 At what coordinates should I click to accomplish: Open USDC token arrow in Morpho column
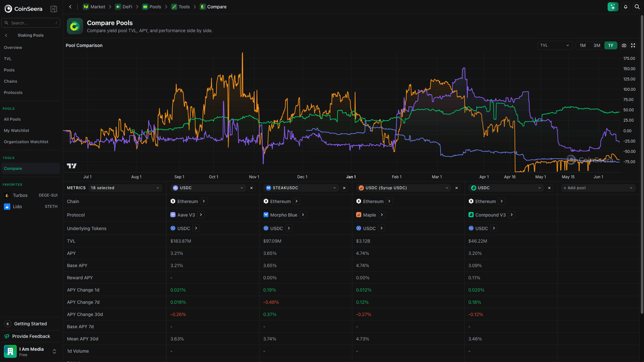tap(289, 228)
